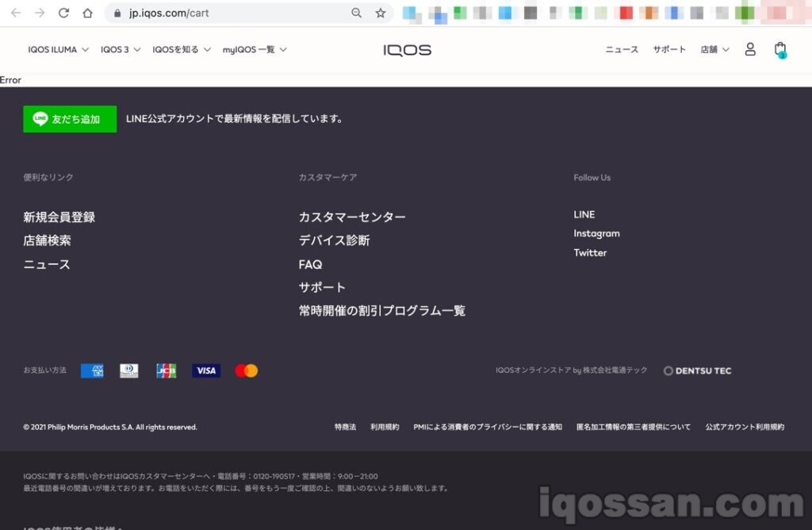Open 特商法 footer link

click(345, 427)
